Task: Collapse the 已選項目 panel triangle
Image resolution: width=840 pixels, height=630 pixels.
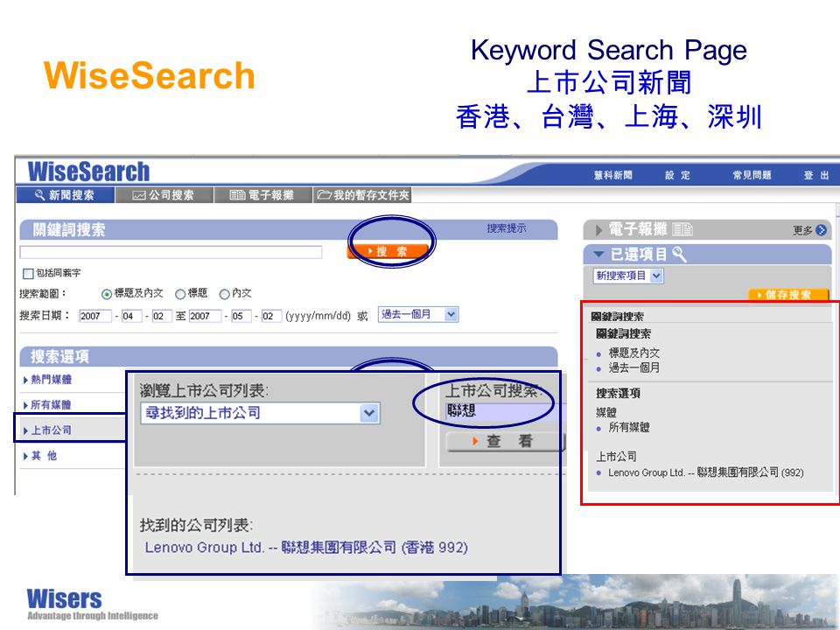Action: tap(598, 254)
